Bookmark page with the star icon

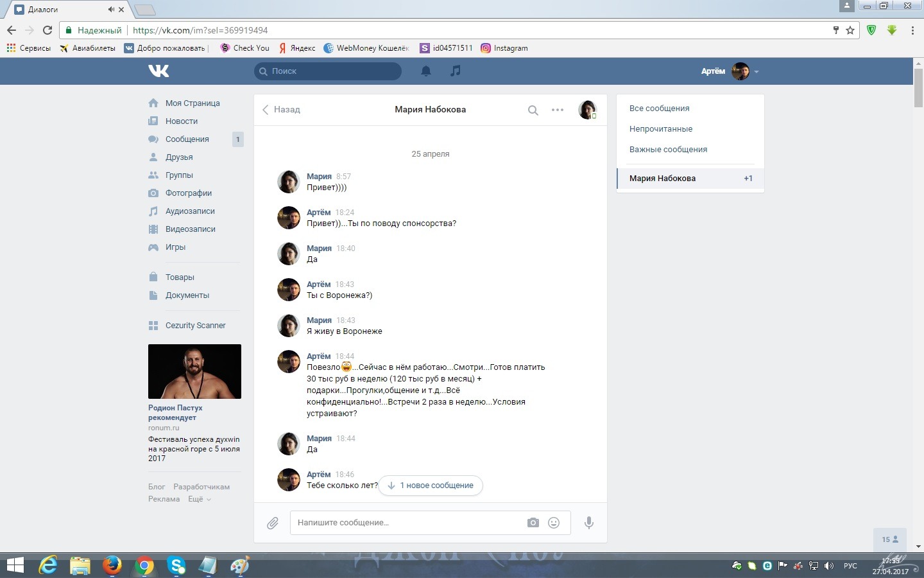click(850, 30)
